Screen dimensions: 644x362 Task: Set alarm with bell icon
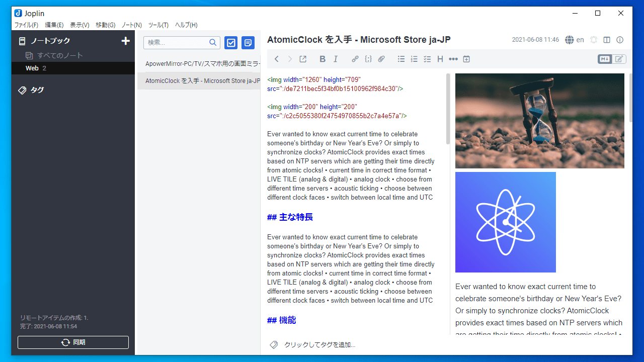594,40
